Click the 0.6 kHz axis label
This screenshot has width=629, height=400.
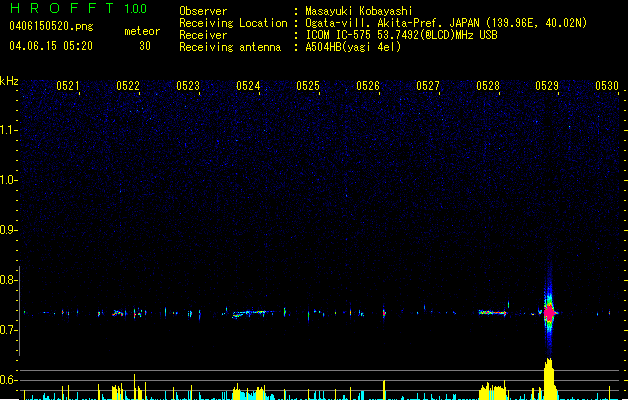pos(8,380)
